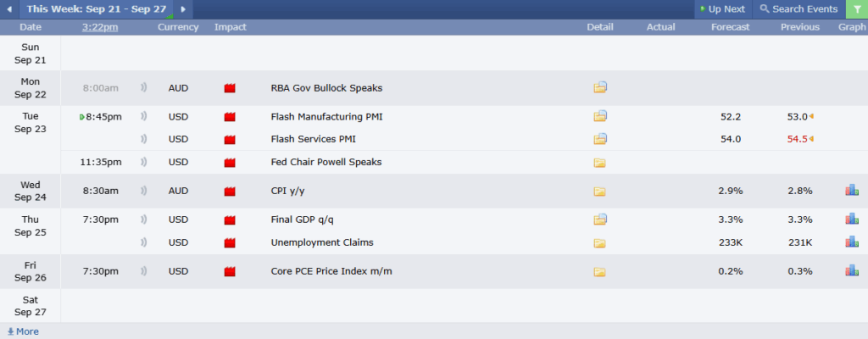Toggle alert for Flash Manufacturing PMI
Image resolution: width=868 pixels, height=339 pixels.
[143, 116]
